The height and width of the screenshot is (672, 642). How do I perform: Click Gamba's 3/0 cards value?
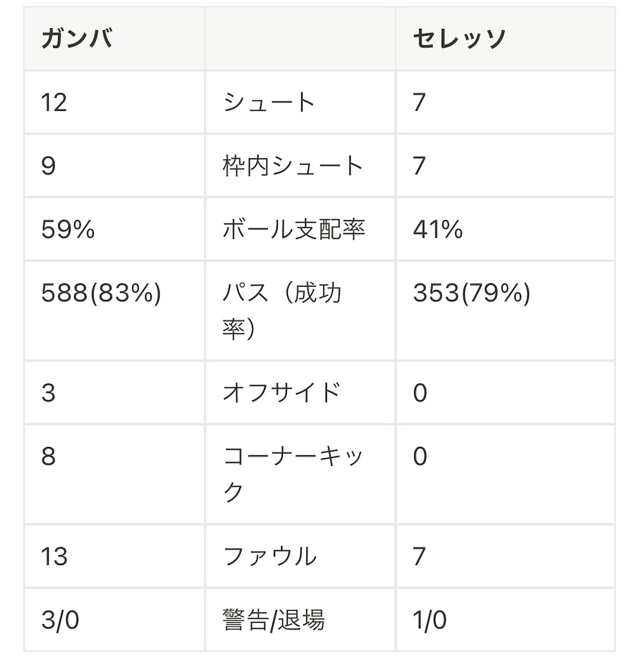(x=60, y=619)
